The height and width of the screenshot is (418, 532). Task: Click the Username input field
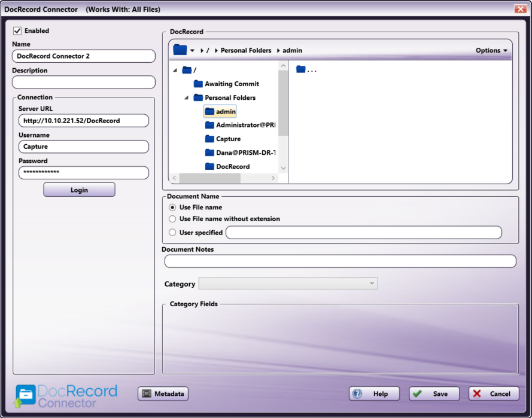pyautogui.click(x=84, y=147)
